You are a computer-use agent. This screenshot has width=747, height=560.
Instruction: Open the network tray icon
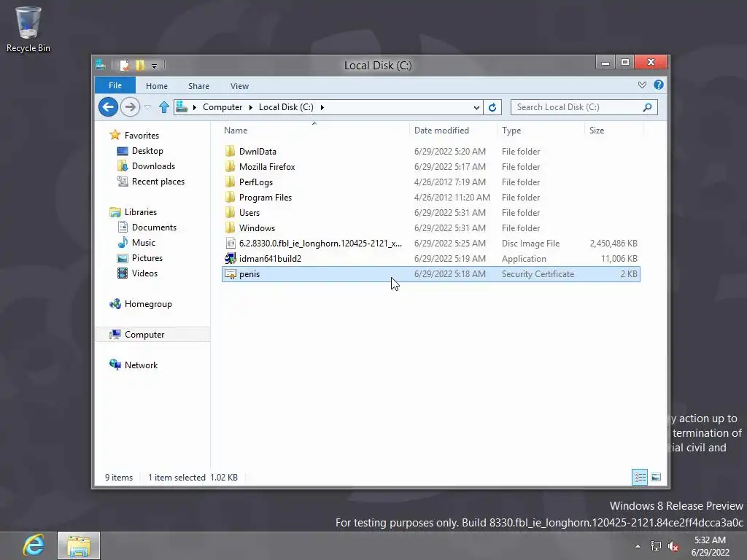(x=656, y=546)
